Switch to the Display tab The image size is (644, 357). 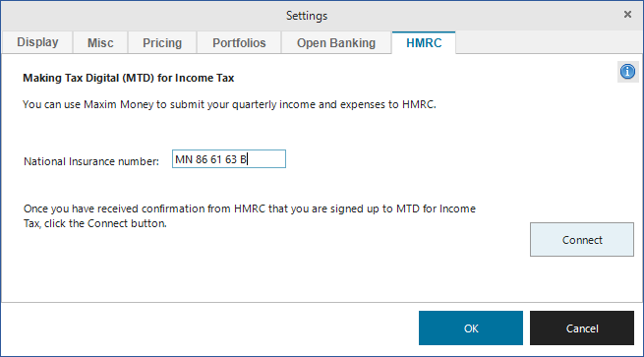[37, 42]
